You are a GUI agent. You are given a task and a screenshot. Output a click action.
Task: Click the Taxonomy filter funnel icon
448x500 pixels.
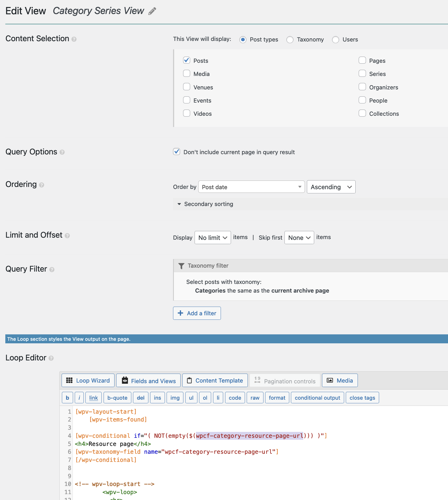[181, 266]
